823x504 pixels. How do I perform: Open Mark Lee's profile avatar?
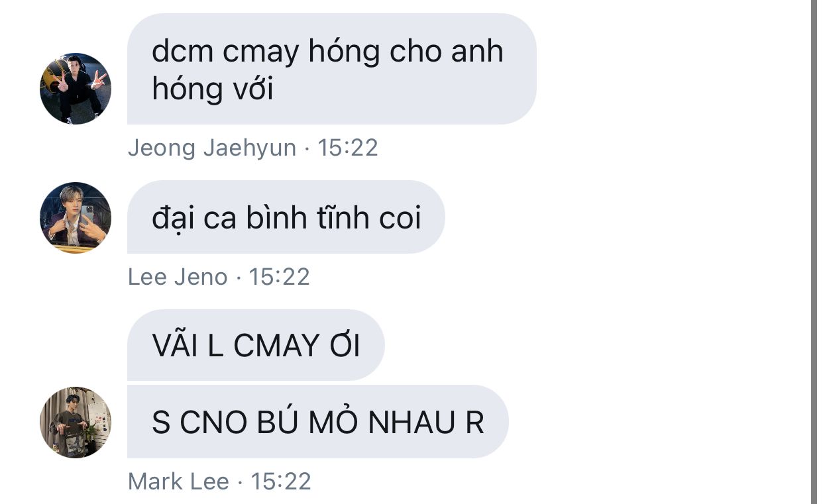coord(76,423)
